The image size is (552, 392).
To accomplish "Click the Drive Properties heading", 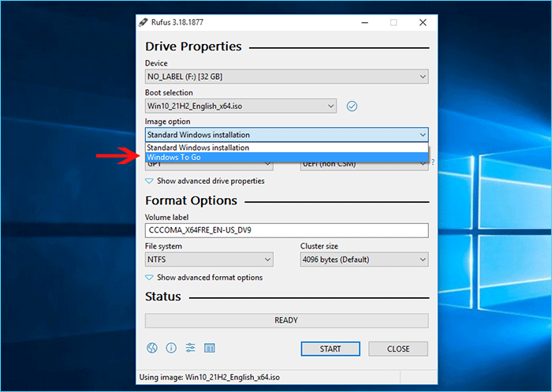I will 193,47.
